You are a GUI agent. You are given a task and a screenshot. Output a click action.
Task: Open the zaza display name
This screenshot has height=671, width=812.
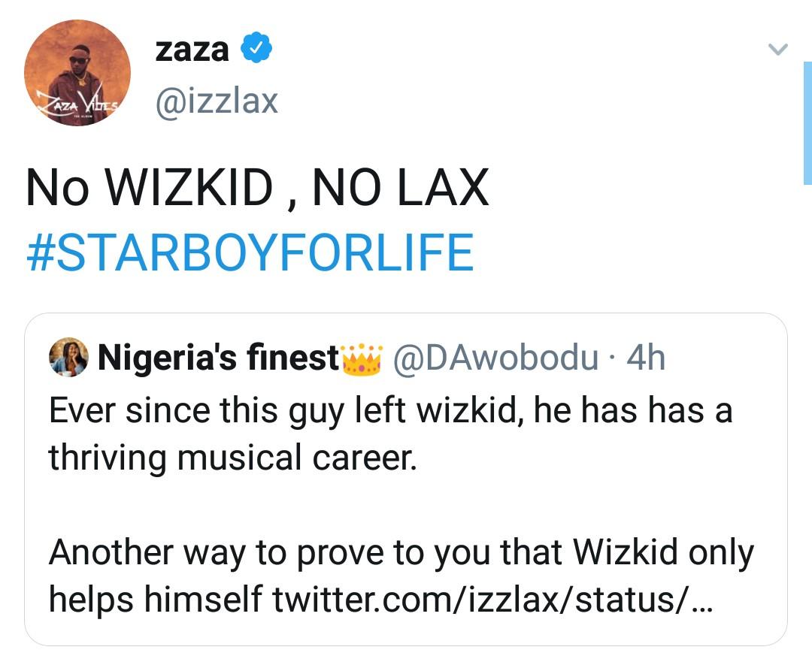tap(192, 50)
